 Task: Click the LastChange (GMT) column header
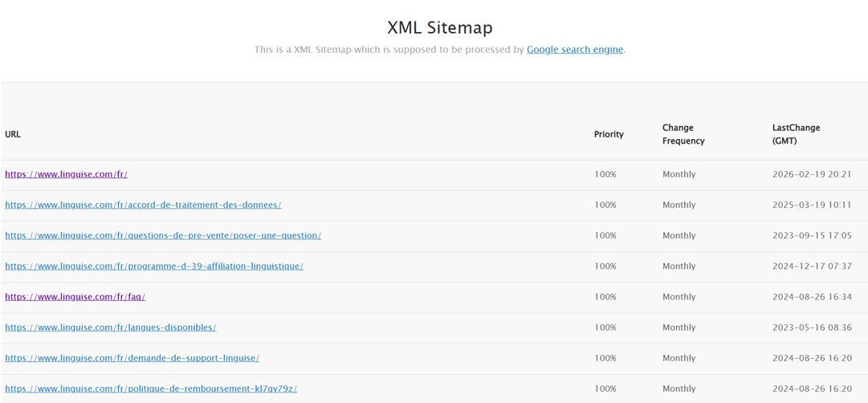796,134
